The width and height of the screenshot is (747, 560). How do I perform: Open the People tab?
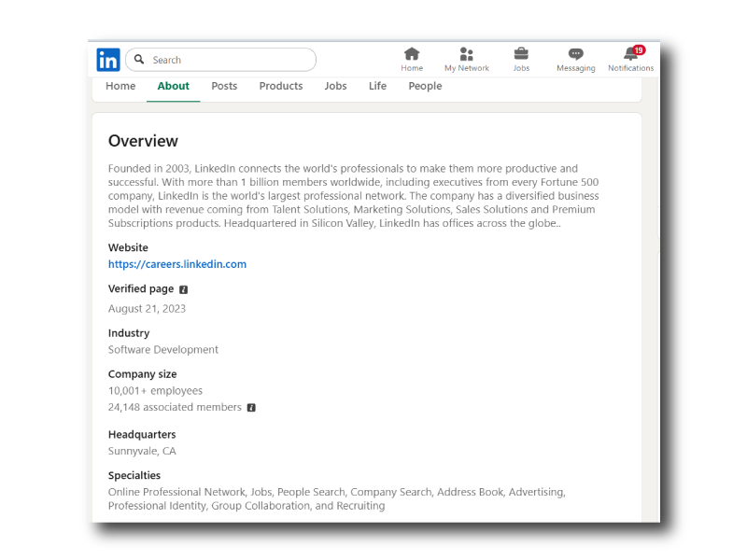click(425, 86)
